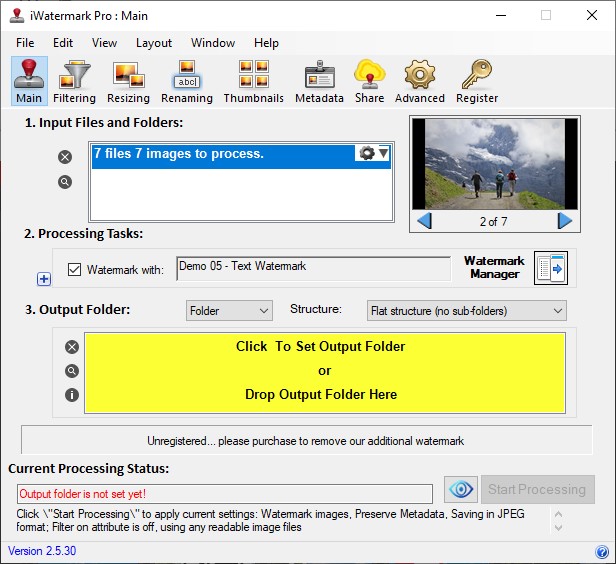Click the output folder magnifier icon

click(x=72, y=371)
